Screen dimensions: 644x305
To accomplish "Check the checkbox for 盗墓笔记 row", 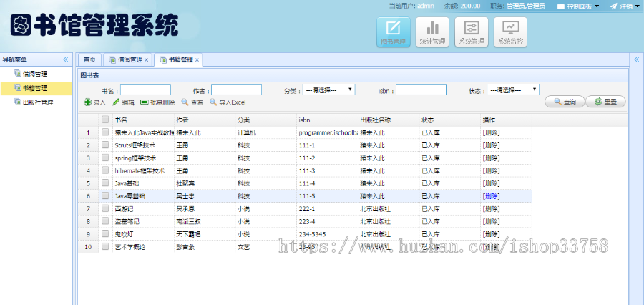I will pos(105,221).
